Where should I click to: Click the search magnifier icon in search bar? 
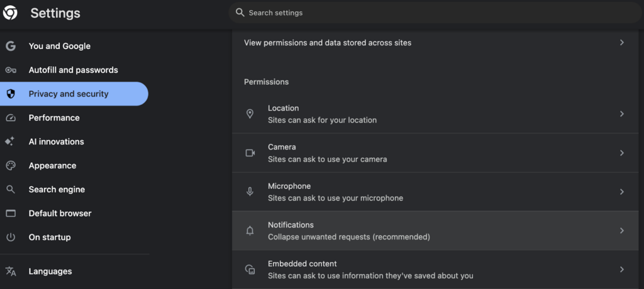(240, 13)
